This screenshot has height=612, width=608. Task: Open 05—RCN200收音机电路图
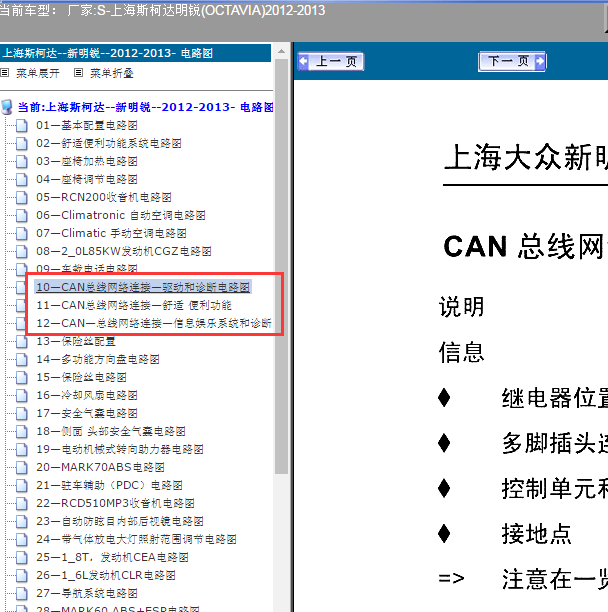click(104, 197)
